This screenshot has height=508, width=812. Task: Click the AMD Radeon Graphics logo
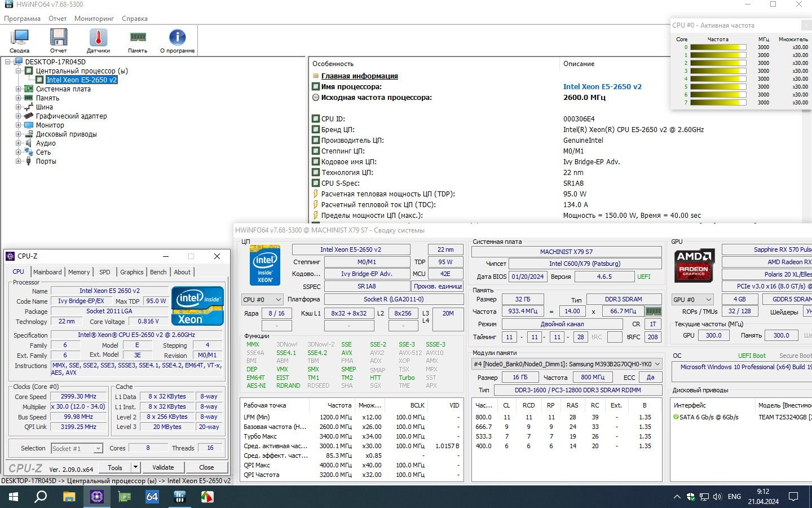(x=694, y=265)
